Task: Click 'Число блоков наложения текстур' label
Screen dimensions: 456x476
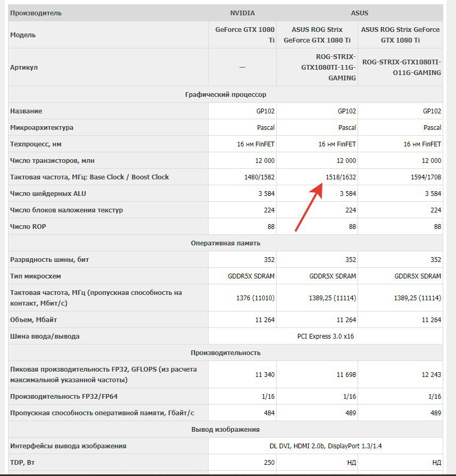Action: (x=67, y=210)
